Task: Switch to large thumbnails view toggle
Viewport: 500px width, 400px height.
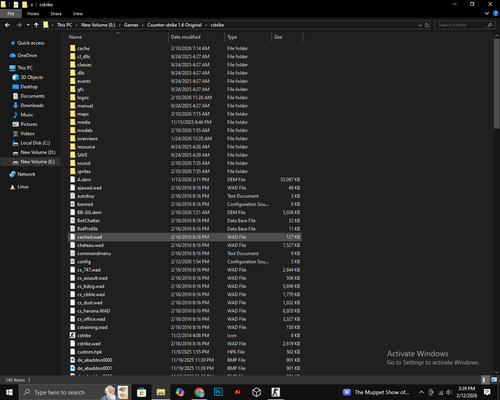Action: [494, 380]
